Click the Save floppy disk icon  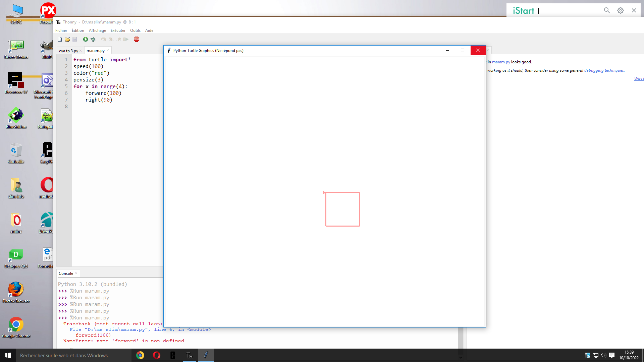pos(75,39)
